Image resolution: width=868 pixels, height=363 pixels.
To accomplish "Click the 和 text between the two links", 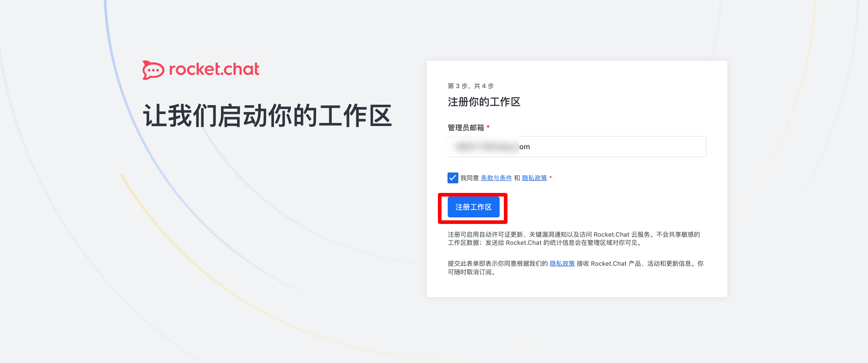I will click(517, 178).
